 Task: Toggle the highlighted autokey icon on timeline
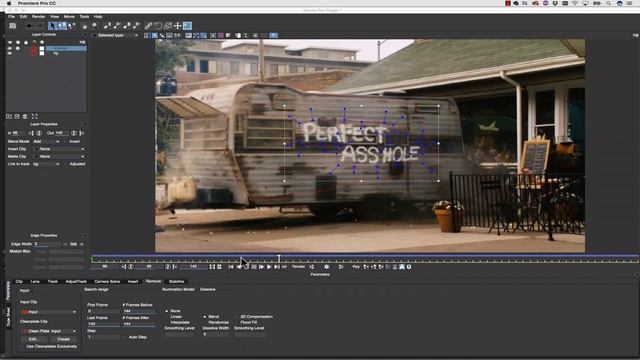[402, 267]
